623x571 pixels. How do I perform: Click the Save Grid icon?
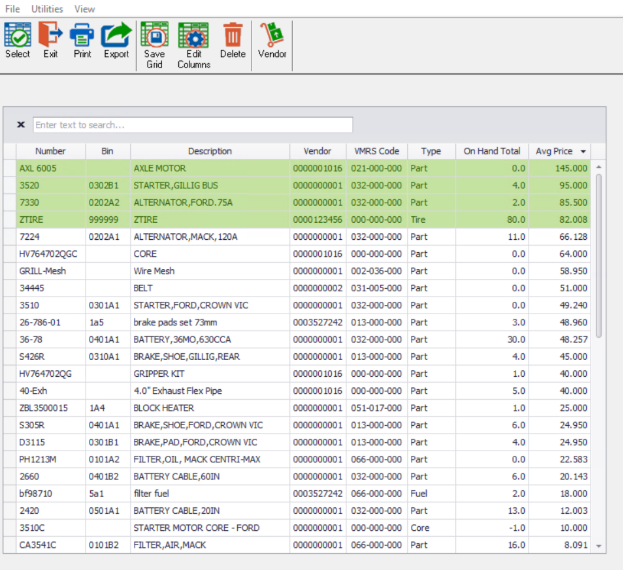[x=154, y=44]
